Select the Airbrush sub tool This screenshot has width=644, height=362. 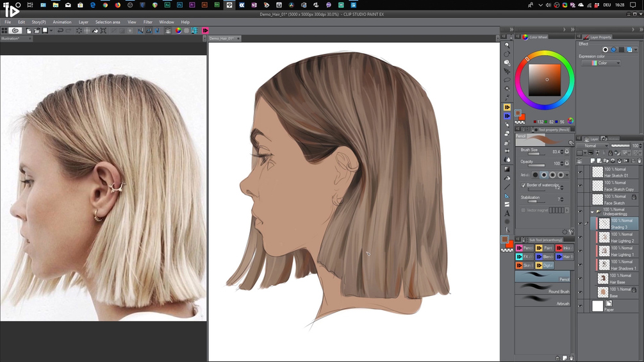tap(543, 300)
